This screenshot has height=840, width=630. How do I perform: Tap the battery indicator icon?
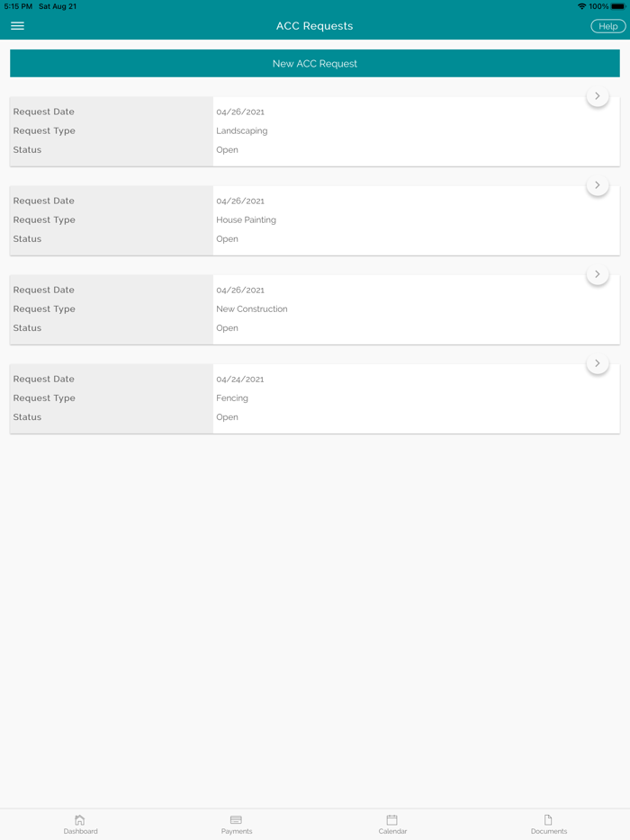click(618, 5)
